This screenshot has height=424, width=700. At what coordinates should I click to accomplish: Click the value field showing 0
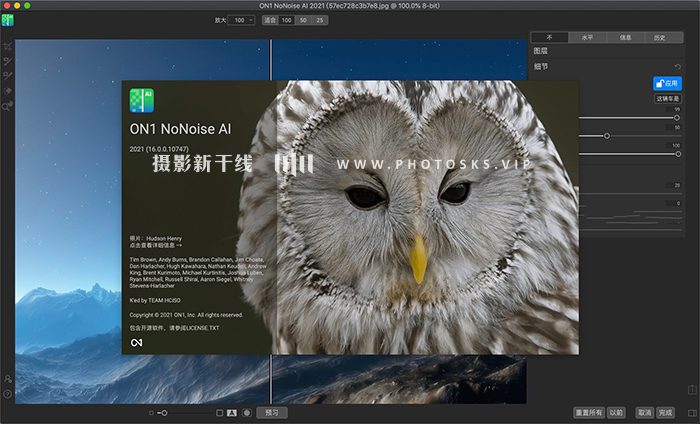675,203
